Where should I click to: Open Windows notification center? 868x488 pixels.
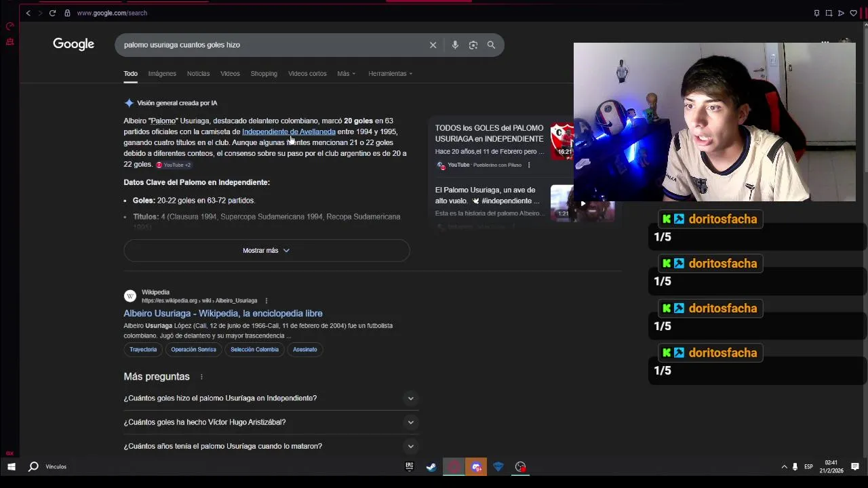tap(855, 466)
